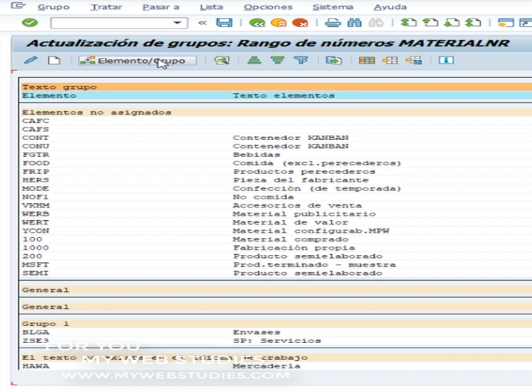The height and width of the screenshot is (392, 532).
Task: Open the Pasar a menu
Action: tap(161, 7)
